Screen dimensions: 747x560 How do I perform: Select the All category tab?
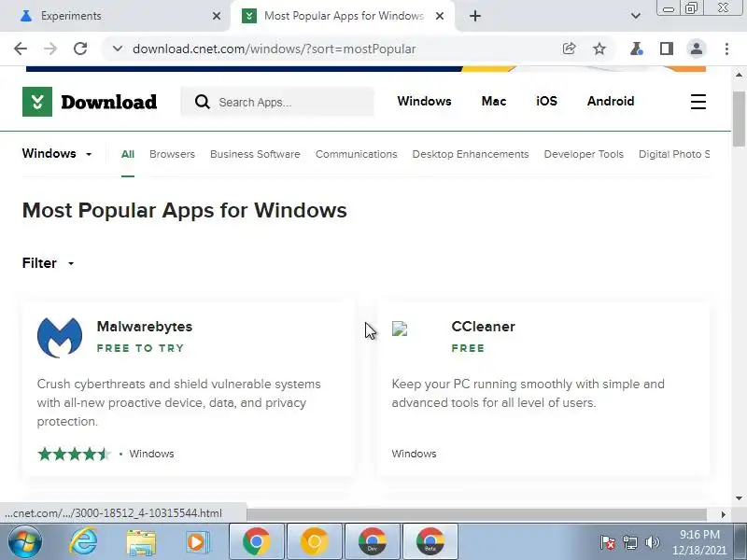128,154
